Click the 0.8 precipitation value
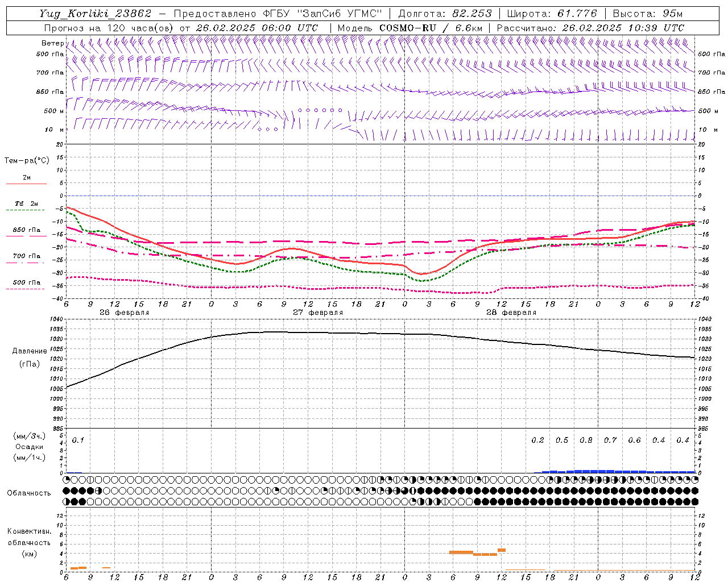 (586, 440)
